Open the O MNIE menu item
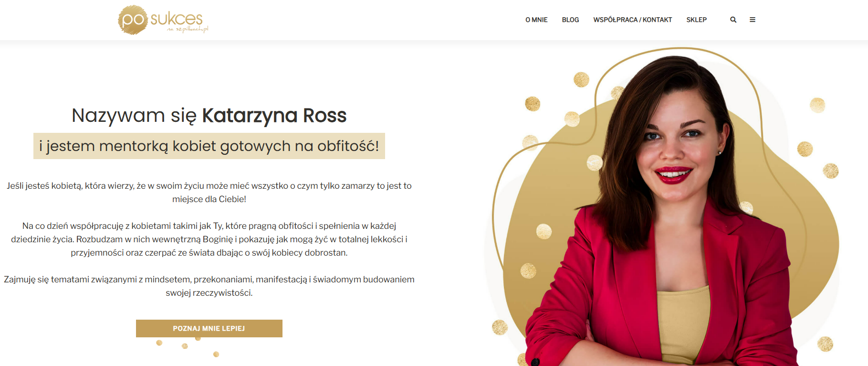The height and width of the screenshot is (366, 868). point(536,20)
